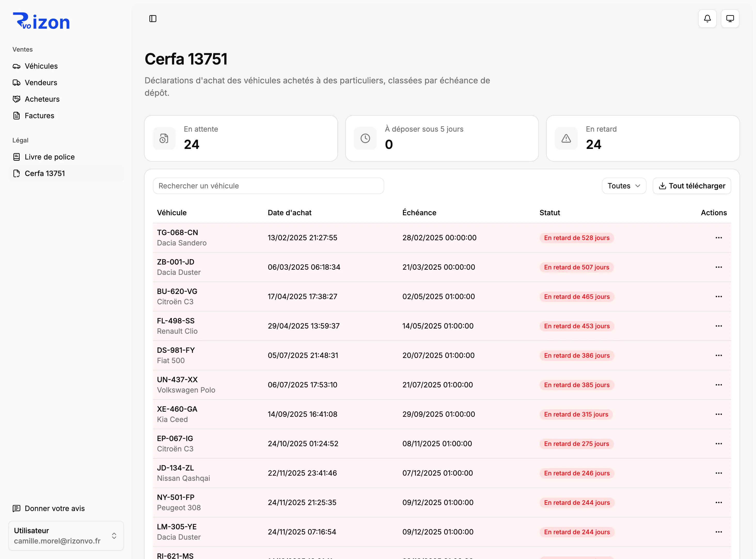Click camille.morel@rizonvo.fr email
Image resolution: width=756 pixels, height=559 pixels.
[57, 541]
